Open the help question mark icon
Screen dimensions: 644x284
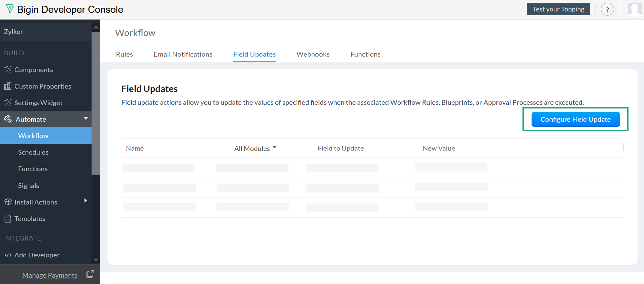pos(607,9)
